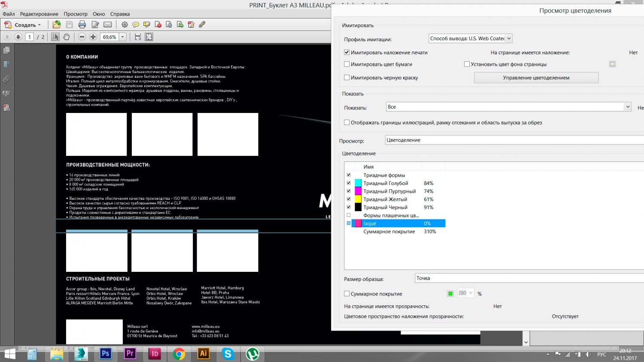
Task: Toggle 'Триадный Пурпурный' plate visibility
Action: (x=349, y=191)
